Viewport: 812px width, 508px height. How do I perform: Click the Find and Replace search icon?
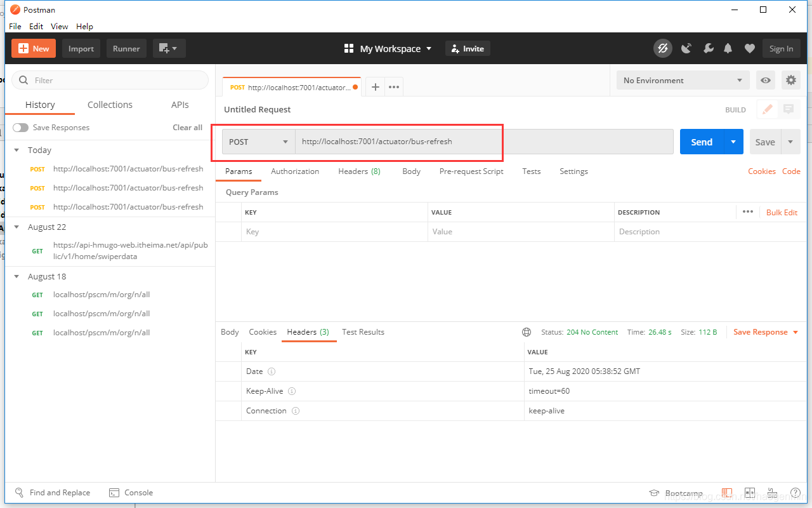pyautogui.click(x=19, y=493)
